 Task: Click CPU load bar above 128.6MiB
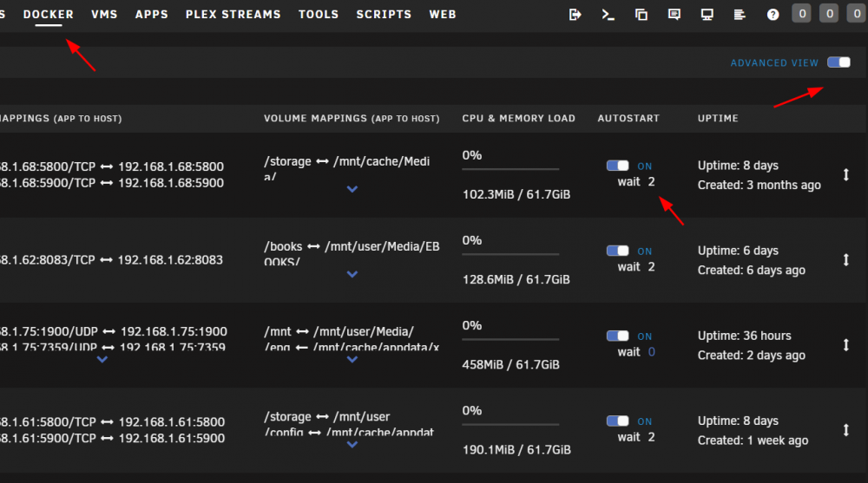510,254
